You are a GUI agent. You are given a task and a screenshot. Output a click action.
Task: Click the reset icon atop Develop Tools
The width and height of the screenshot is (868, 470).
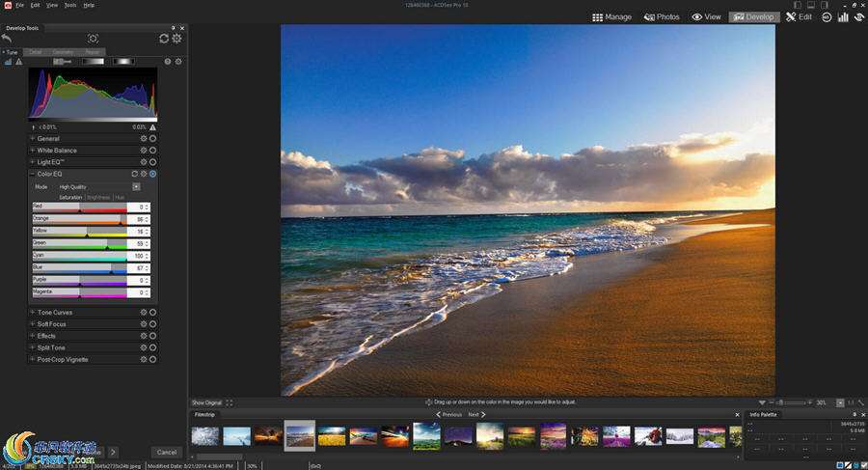click(164, 39)
